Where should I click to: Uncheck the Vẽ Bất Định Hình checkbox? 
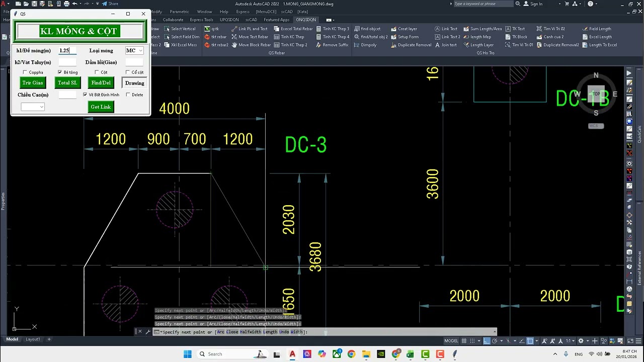pos(85,95)
